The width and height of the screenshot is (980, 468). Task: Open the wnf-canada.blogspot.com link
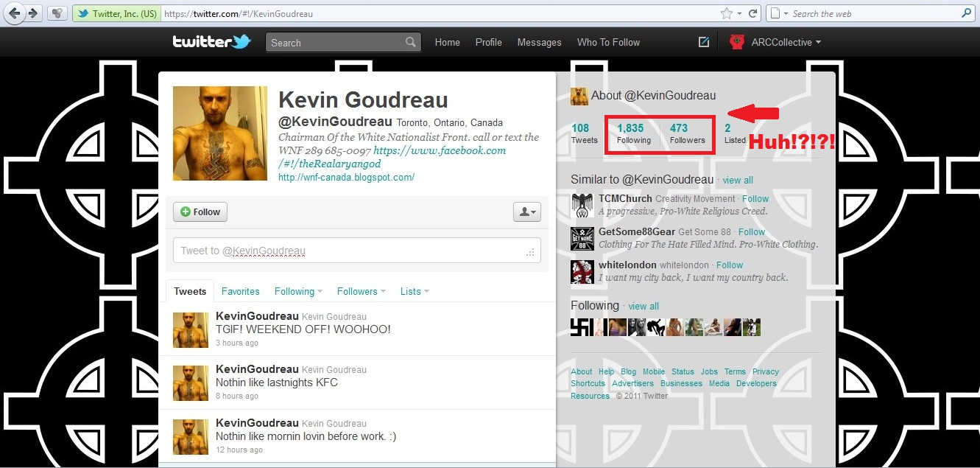[x=346, y=178]
